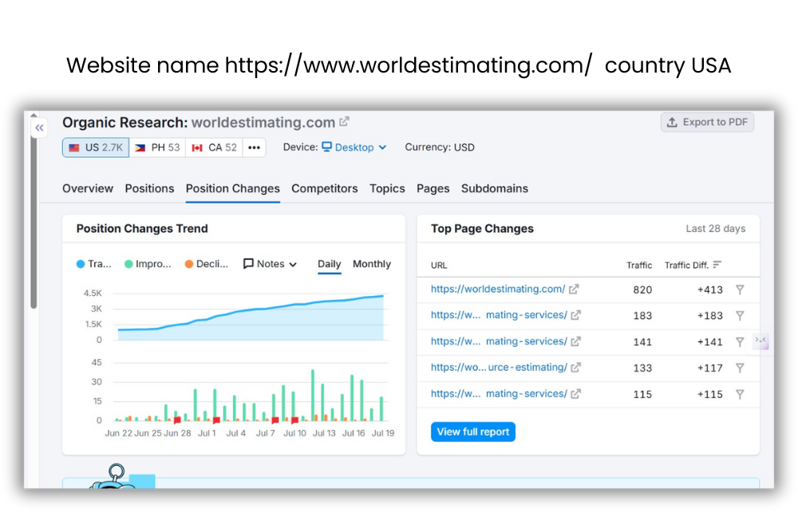798x532 pixels.
Task: Open the Device Desktop dropdown
Action: 354,148
